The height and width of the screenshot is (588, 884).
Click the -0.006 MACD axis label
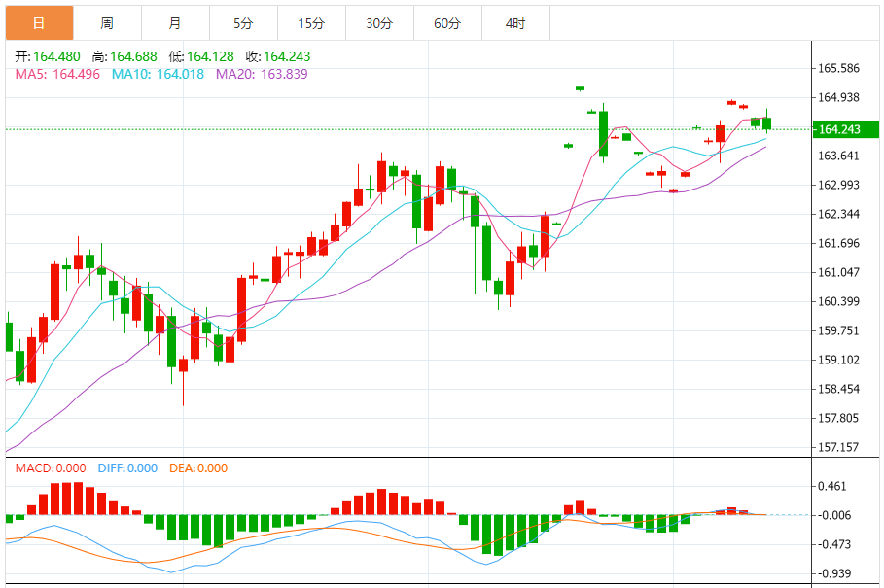point(834,516)
